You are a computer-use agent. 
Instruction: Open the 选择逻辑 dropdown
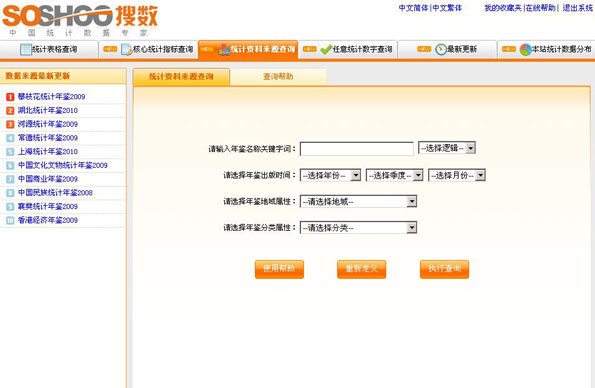click(x=447, y=148)
